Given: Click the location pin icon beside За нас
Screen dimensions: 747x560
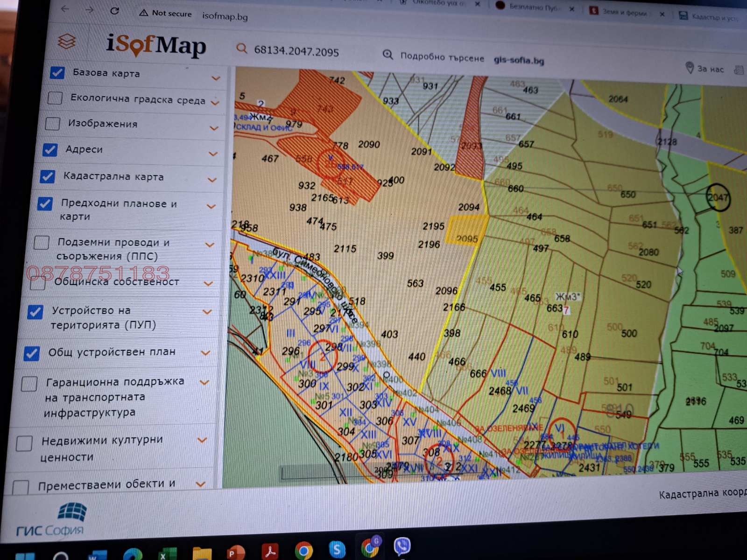Looking at the screenshot, I should pyautogui.click(x=689, y=67).
